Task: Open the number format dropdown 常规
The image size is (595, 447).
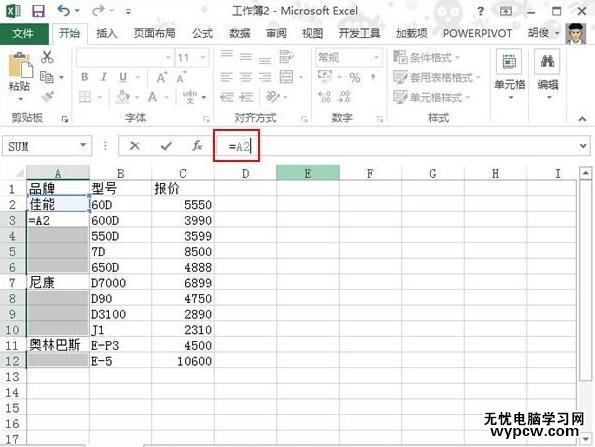Action: [376, 58]
